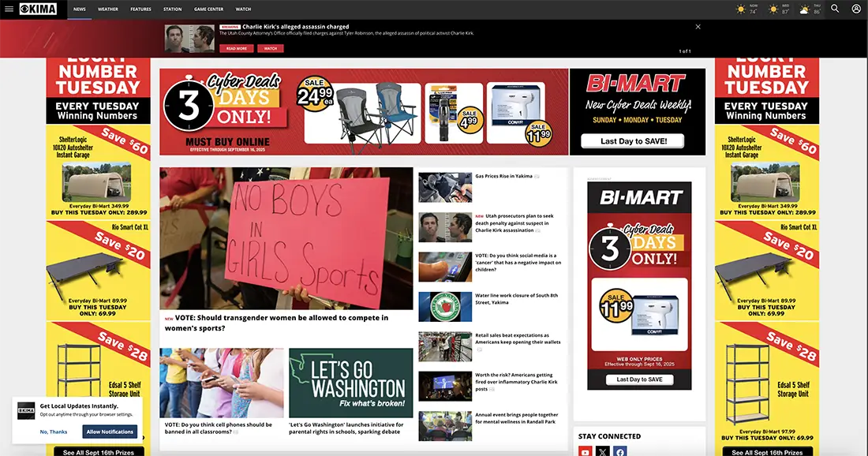Screen dimensions: 868x456
Task: Select the Weather menu item
Action: (x=108, y=9)
